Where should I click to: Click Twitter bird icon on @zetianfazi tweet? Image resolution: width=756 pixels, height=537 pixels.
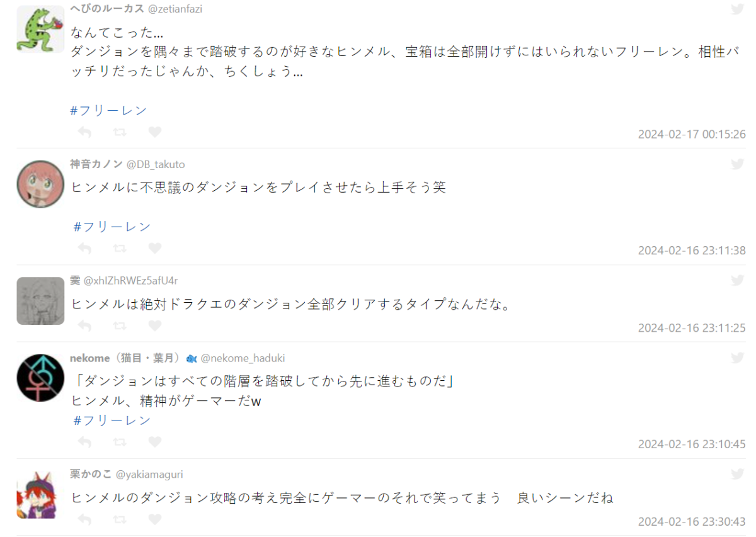(737, 9)
